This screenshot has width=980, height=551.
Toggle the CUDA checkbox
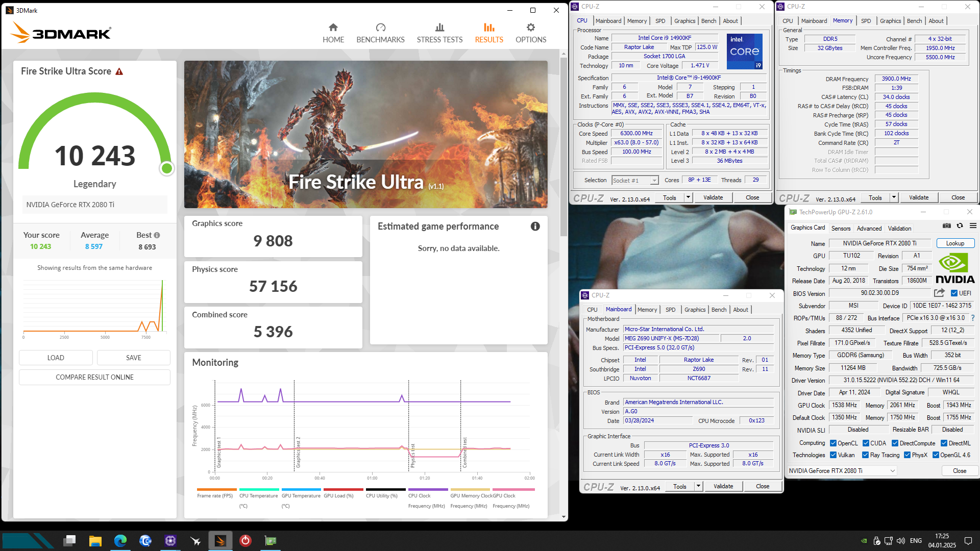coord(866,443)
